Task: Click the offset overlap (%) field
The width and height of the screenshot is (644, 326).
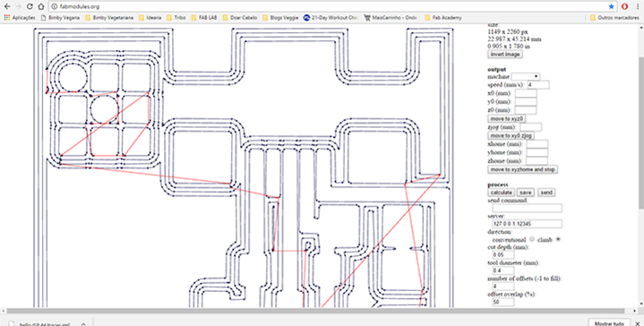Action: tap(502, 302)
